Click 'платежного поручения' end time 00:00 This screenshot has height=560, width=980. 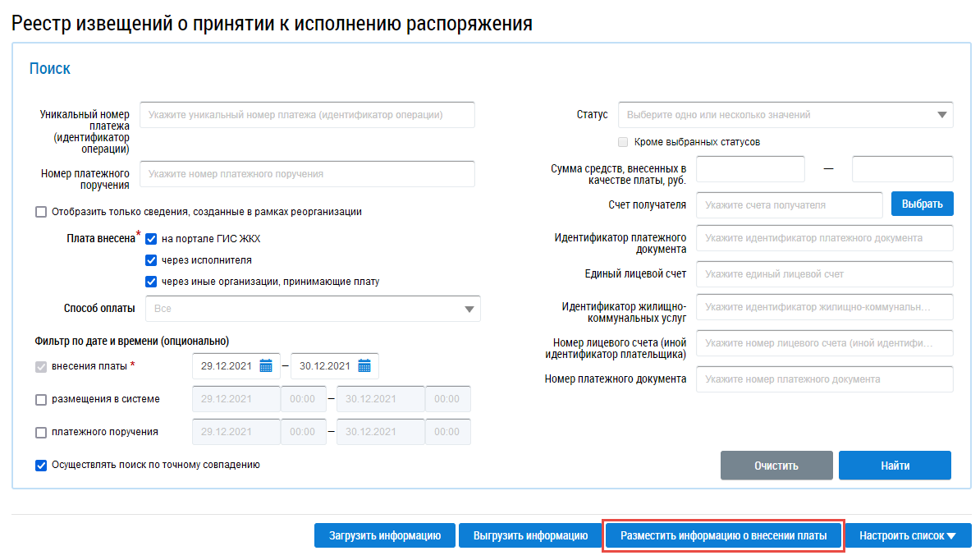tap(447, 432)
